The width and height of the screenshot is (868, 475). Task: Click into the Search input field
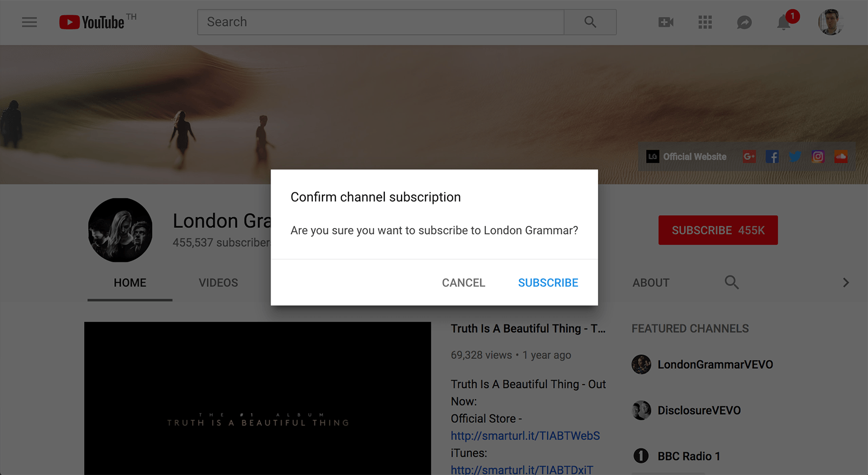[x=380, y=22]
